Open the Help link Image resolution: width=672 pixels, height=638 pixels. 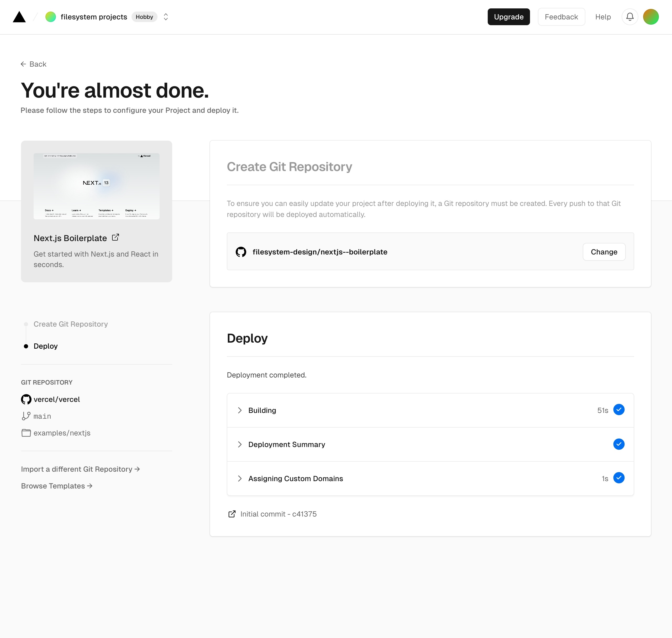tap(603, 17)
